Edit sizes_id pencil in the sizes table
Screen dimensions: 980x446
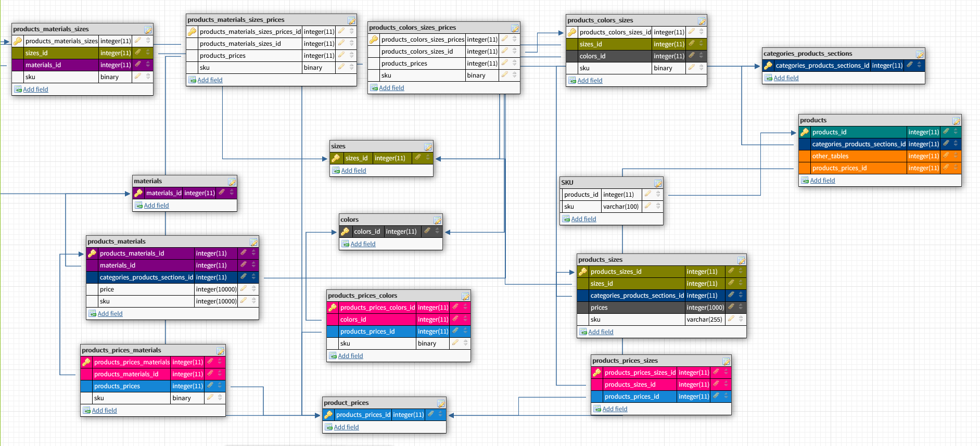[x=418, y=158]
